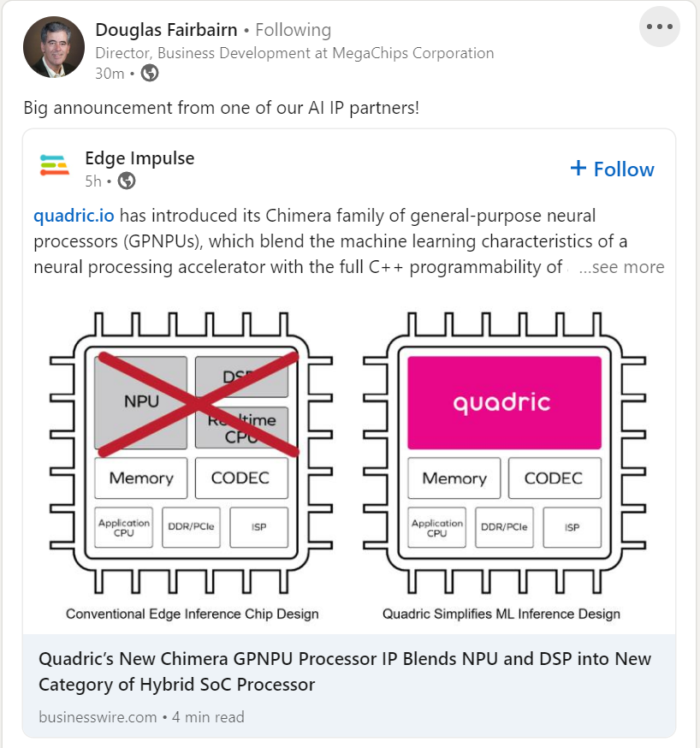The height and width of the screenshot is (748, 700).
Task: Click globe visibility icon beside 5h
Action: 127,181
